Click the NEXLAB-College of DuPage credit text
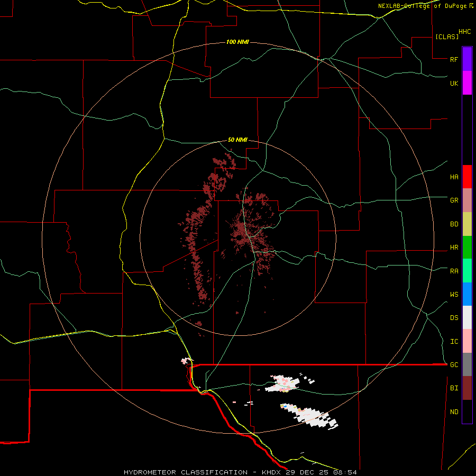This screenshot has width=476, height=476. pyautogui.click(x=424, y=6)
